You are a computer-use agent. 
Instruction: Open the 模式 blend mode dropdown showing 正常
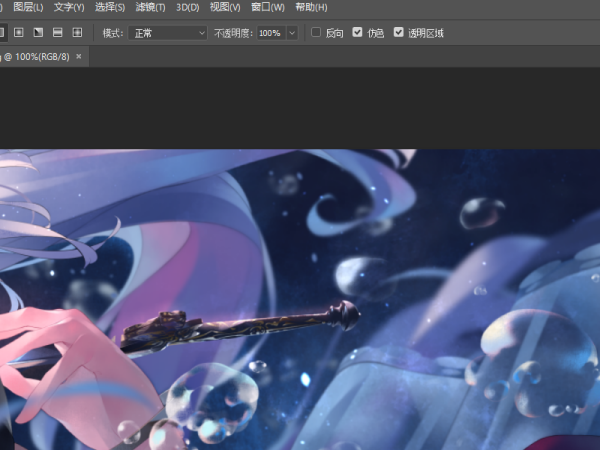tap(168, 33)
